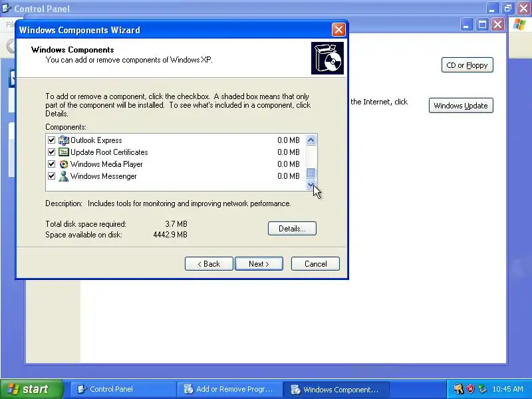
Task: Click the wizard box-and-CD header graphic
Action: [x=327, y=58]
